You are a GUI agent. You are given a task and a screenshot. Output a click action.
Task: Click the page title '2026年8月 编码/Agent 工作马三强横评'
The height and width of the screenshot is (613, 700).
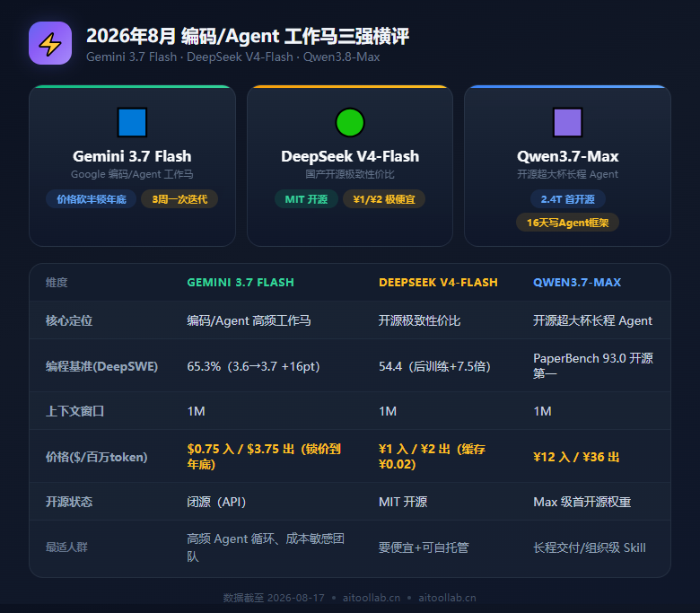(248, 36)
